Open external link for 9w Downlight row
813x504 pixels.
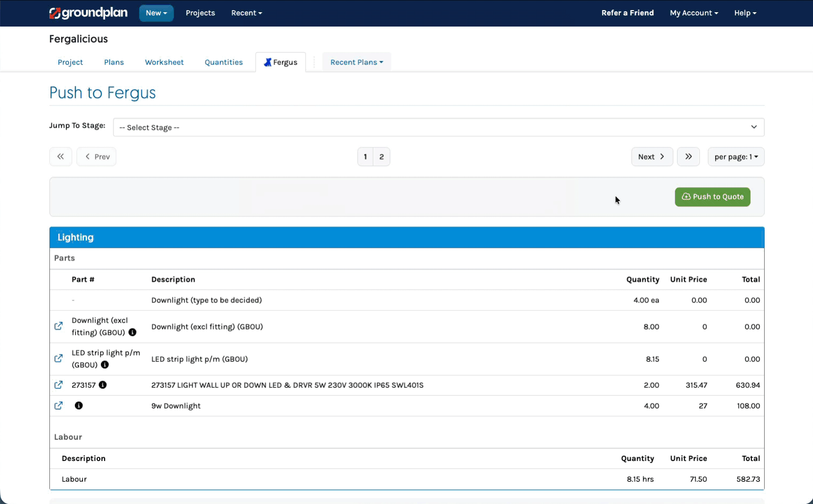click(58, 406)
